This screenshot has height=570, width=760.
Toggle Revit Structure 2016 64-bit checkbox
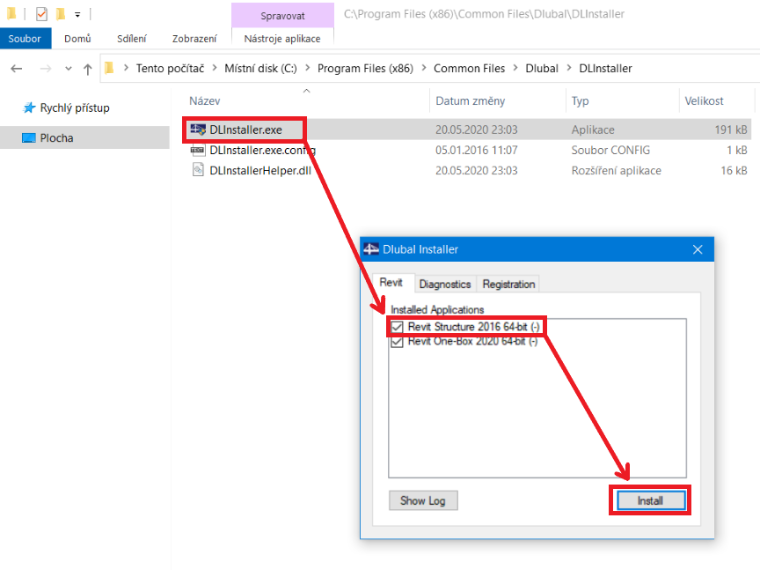397,327
